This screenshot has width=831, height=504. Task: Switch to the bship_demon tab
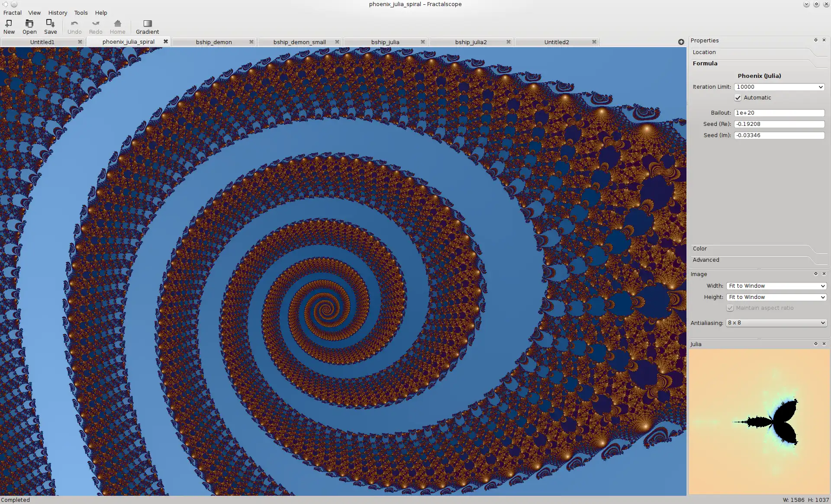pos(214,42)
